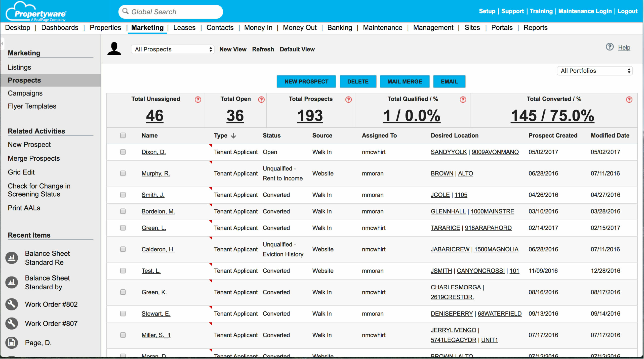644x359 pixels.
Task: Open Balance Sheet Standard Re report icon
Action: (x=12, y=258)
